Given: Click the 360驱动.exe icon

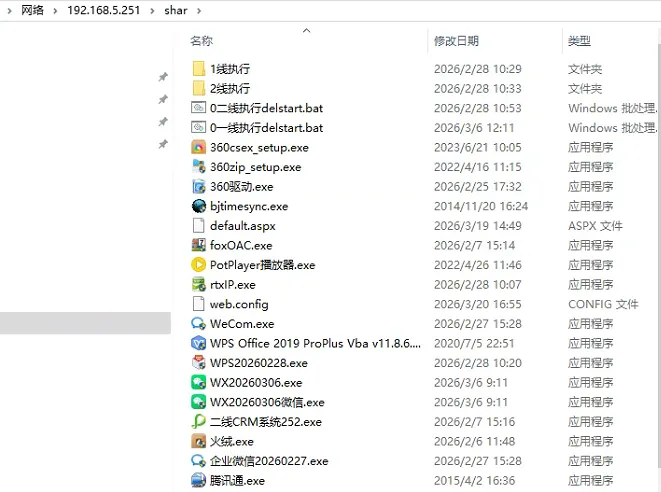Looking at the screenshot, I should tap(199, 186).
